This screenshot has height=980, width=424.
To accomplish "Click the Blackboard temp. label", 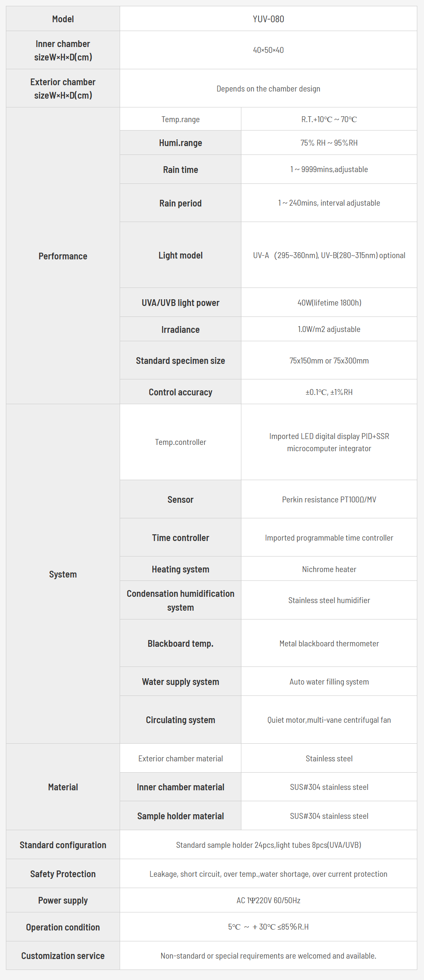I will click(x=181, y=643).
